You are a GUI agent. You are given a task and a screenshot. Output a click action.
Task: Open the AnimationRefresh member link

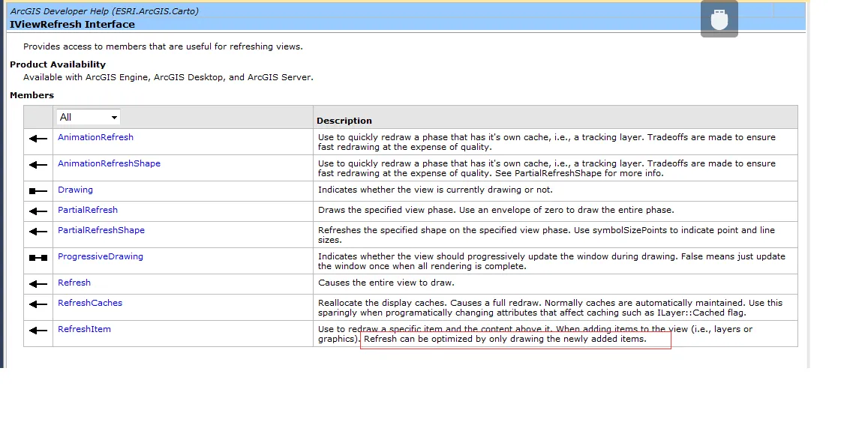[x=95, y=137]
